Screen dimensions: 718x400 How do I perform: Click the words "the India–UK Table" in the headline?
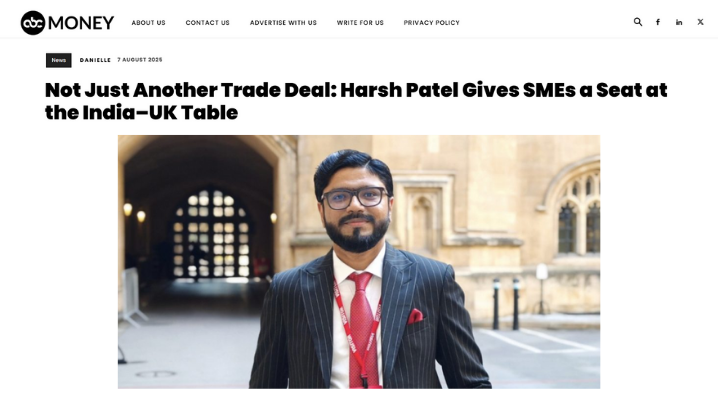pos(141,113)
